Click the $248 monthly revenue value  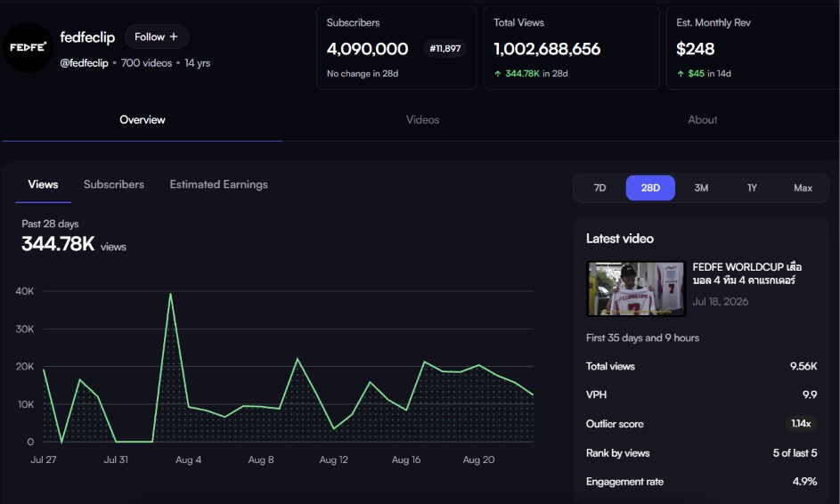[x=696, y=49]
